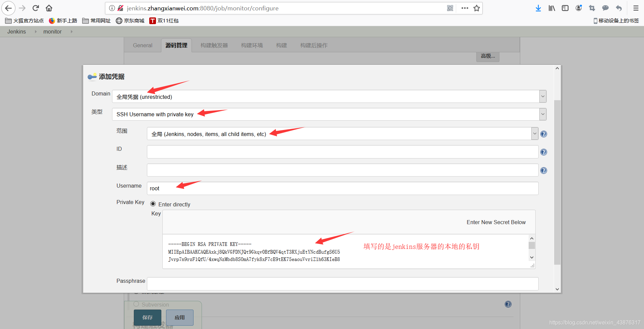
Task: Click the Firefox account avatar icon
Action: [x=579, y=8]
